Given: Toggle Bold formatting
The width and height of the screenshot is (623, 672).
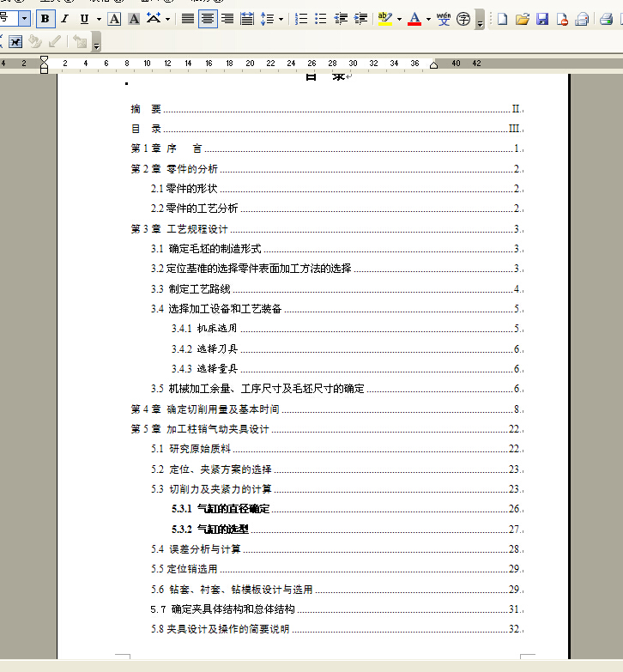Looking at the screenshot, I should coord(45,19).
